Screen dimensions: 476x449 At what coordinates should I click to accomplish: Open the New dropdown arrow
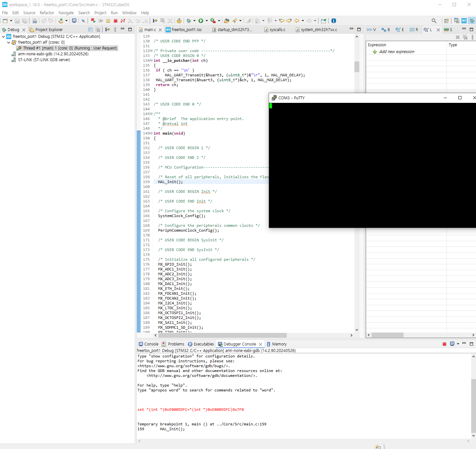(x=11, y=21)
